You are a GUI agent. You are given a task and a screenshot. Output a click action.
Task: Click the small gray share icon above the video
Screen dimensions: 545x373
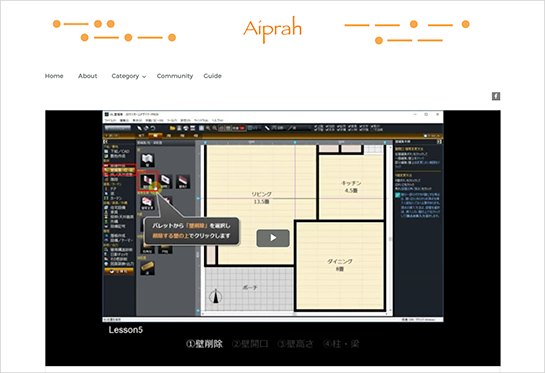pyautogui.click(x=496, y=96)
